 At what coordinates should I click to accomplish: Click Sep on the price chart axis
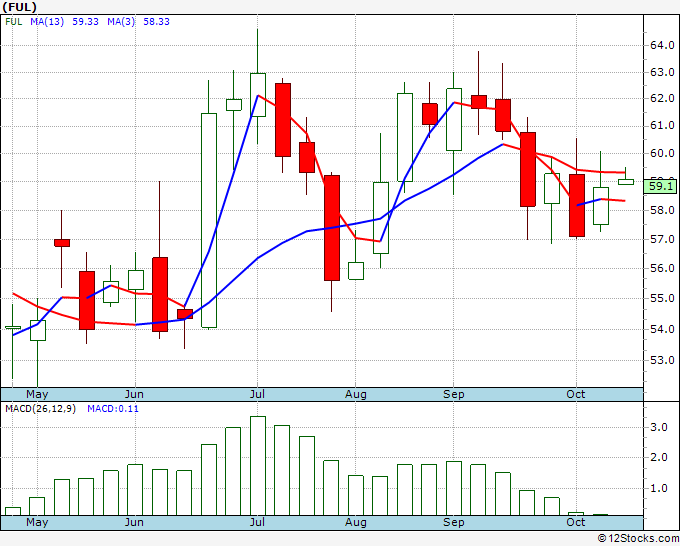click(454, 394)
